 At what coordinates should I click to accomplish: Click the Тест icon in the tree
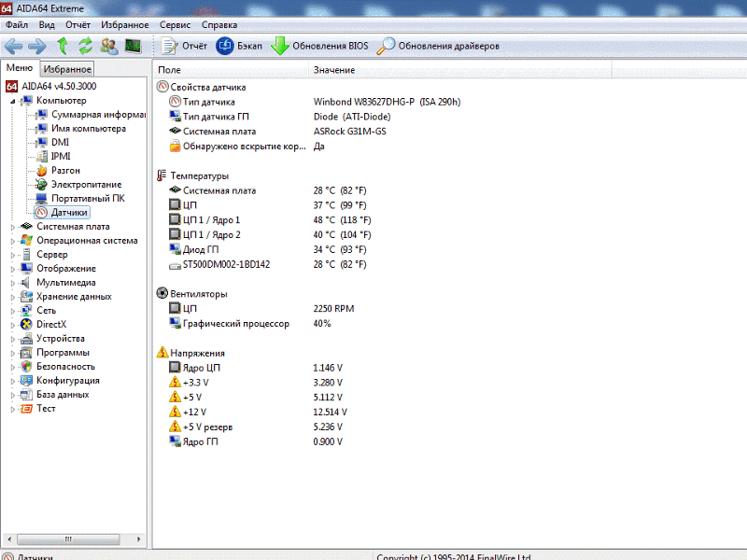pyautogui.click(x=26, y=409)
